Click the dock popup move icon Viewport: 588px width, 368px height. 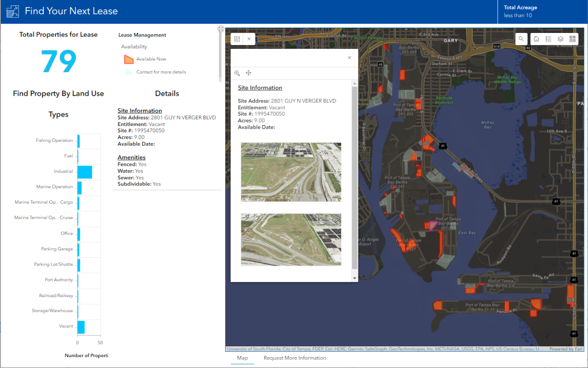tap(248, 73)
